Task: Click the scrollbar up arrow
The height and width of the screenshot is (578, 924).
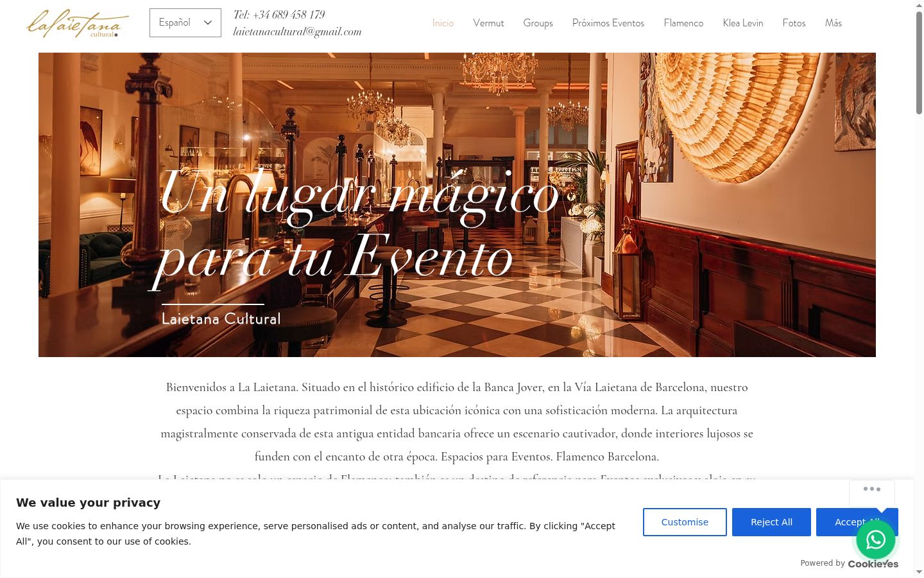Action: 919,5
